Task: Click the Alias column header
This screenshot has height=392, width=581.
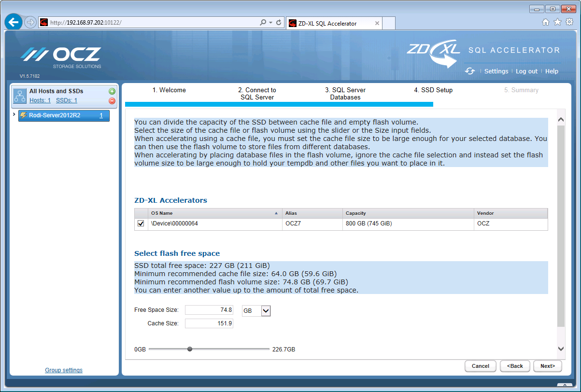Action: 312,213
